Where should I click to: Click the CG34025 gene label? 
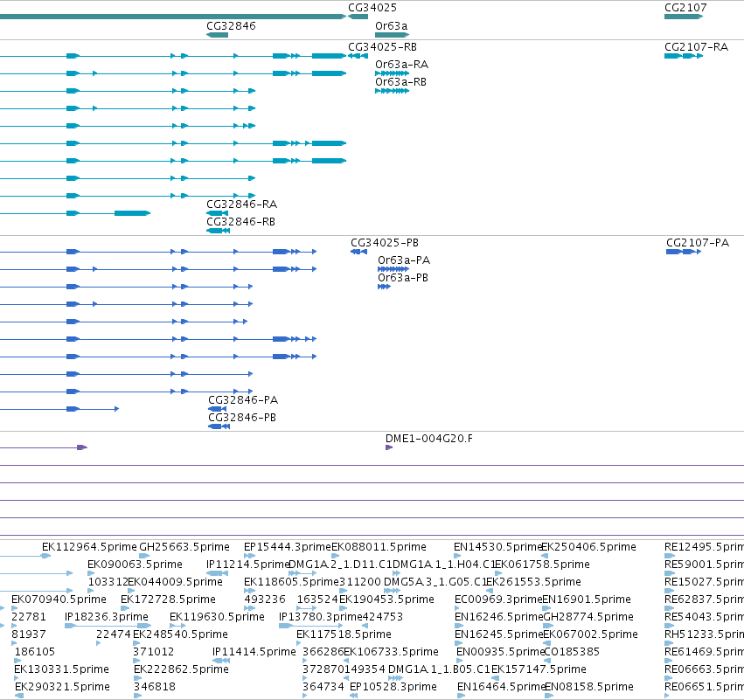[372, 8]
